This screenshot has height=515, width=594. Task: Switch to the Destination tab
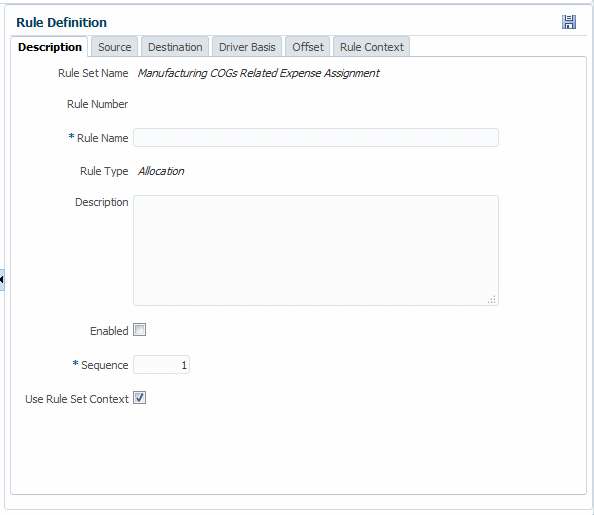[x=175, y=47]
